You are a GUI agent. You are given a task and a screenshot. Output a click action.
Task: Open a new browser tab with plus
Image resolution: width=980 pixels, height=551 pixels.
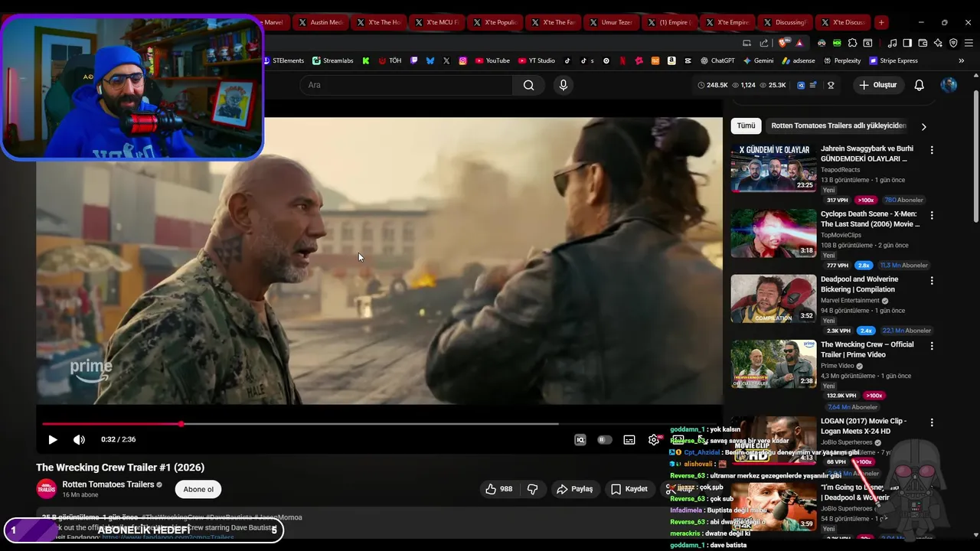tap(881, 22)
